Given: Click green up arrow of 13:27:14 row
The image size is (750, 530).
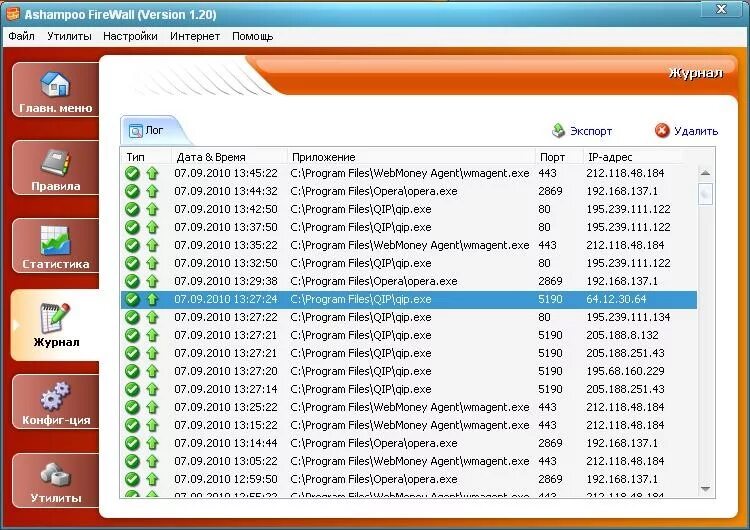Looking at the screenshot, I should point(152,389).
